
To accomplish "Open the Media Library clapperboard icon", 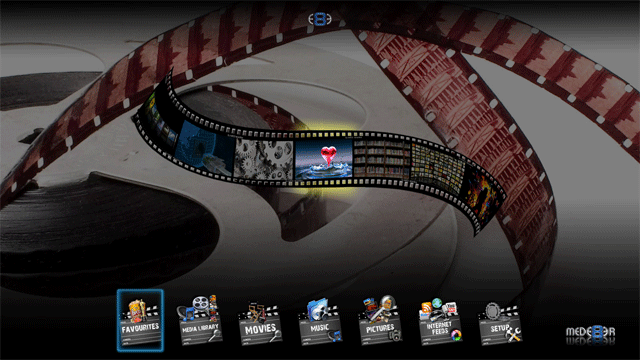I will tap(200, 320).
